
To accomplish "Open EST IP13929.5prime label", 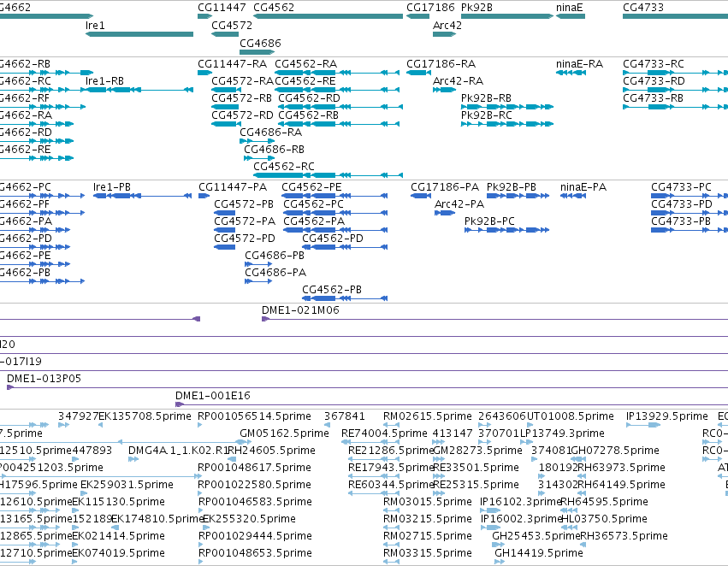I will [666, 416].
